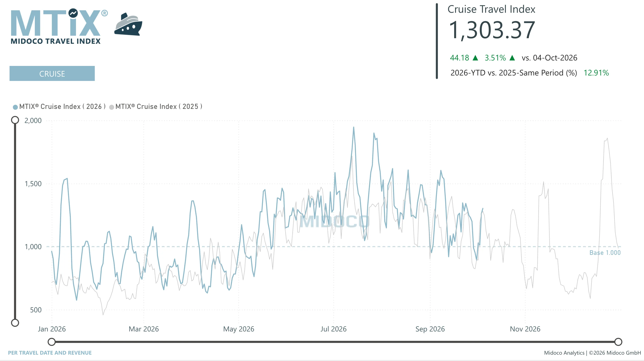Click the MTIX Midoco Travel Index logo

tap(59, 27)
